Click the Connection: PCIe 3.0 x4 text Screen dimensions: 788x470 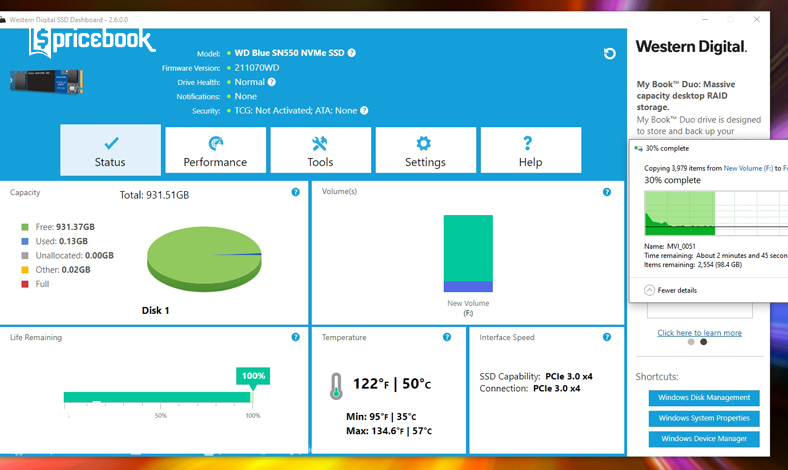click(530, 389)
